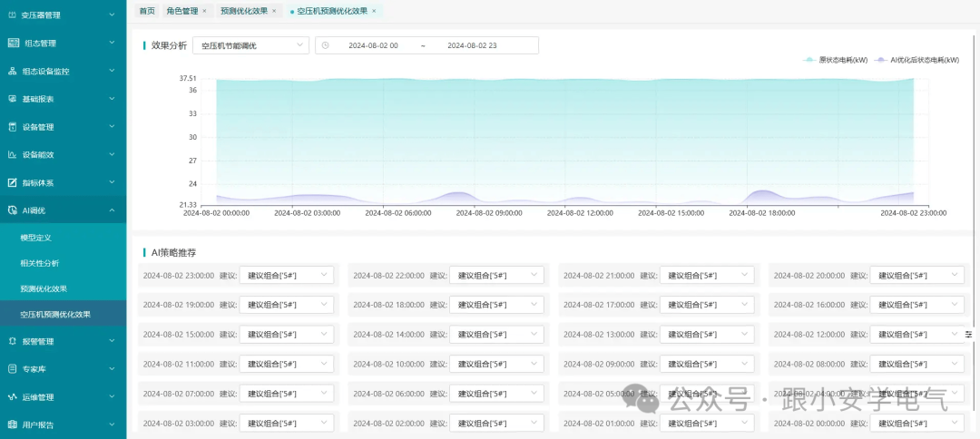Open suggestion dropdown for 2024-08-02 23:00:00
This screenshot has height=439, width=980.
286,275
